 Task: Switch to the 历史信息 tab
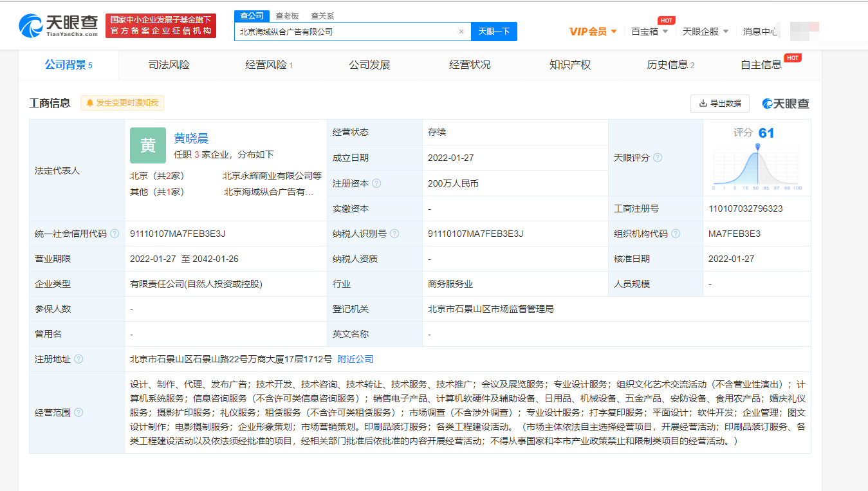coord(670,65)
